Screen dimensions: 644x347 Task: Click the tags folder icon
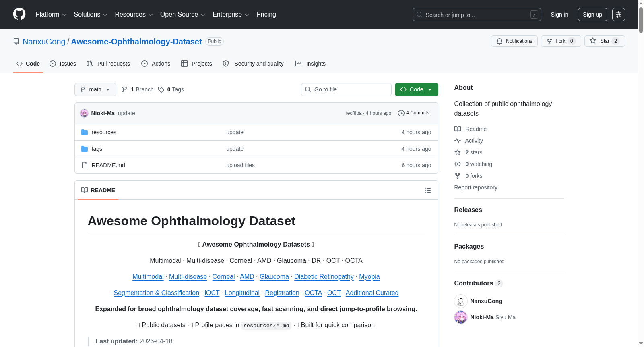[x=85, y=149]
